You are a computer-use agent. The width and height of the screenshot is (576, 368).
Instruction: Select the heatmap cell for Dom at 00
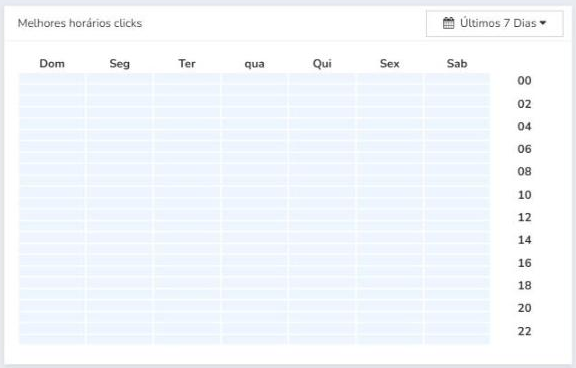(52, 79)
